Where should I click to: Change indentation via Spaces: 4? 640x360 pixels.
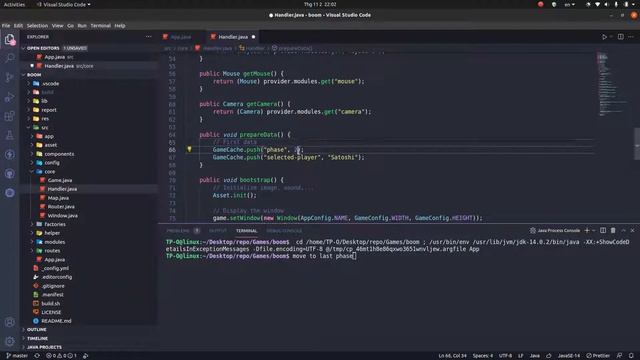(x=482, y=356)
